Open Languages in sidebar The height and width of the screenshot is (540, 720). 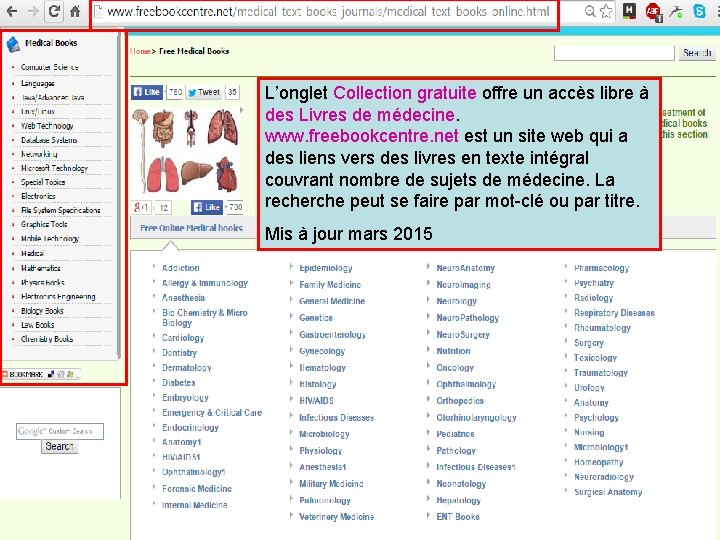(x=38, y=83)
